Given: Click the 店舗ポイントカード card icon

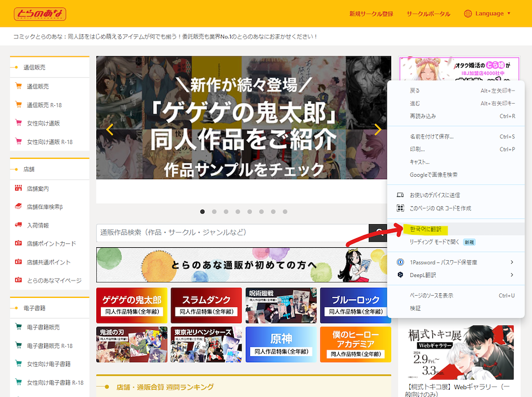Looking at the screenshot, I should 19,243.
